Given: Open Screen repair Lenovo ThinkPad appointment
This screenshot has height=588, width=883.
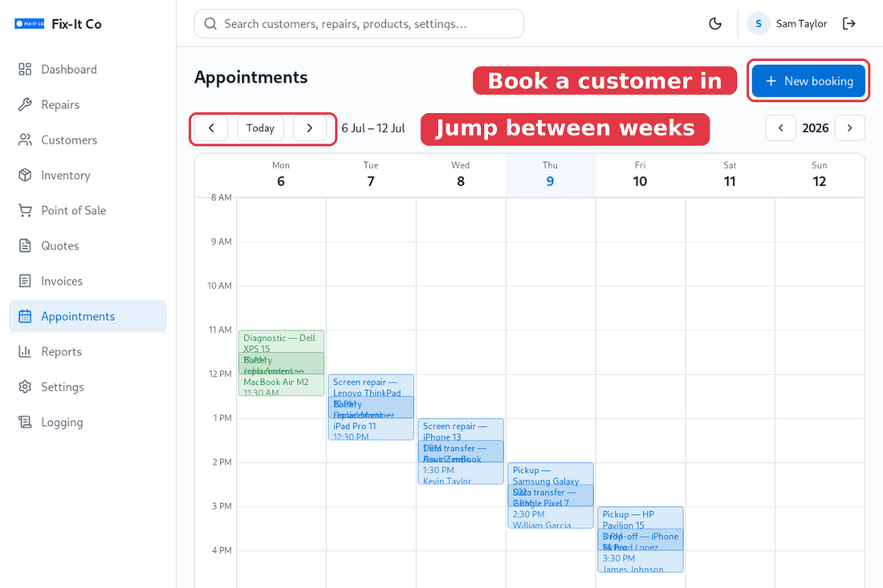Looking at the screenshot, I should (x=371, y=385).
